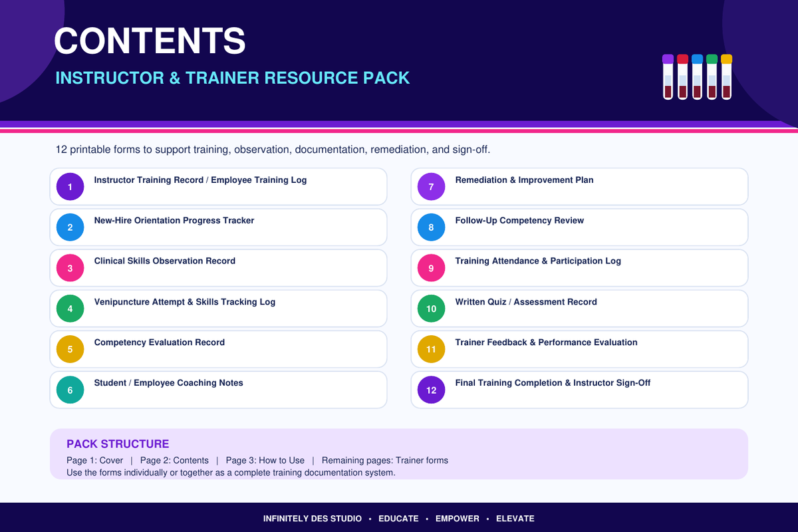
Task: Click the 'Use the forms individually' sentence
Action: point(231,473)
